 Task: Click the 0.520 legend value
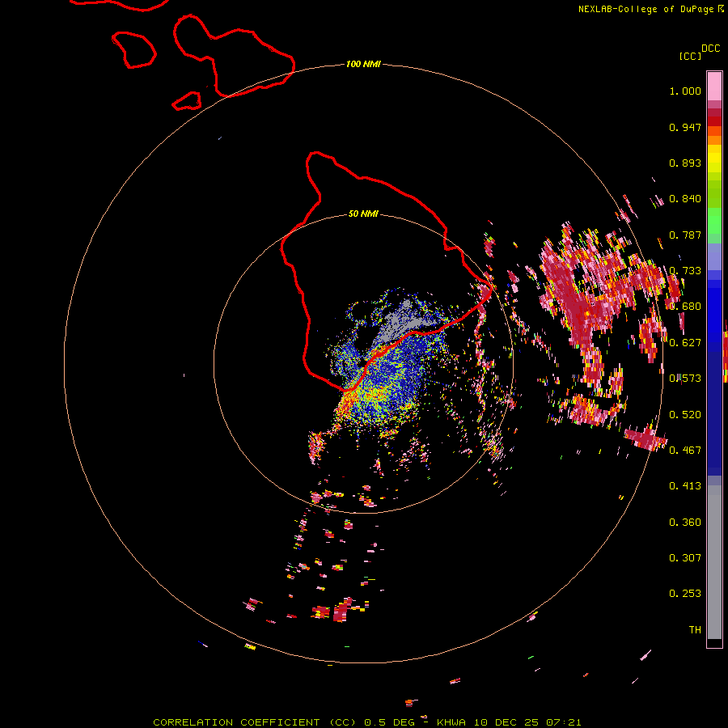[685, 415]
